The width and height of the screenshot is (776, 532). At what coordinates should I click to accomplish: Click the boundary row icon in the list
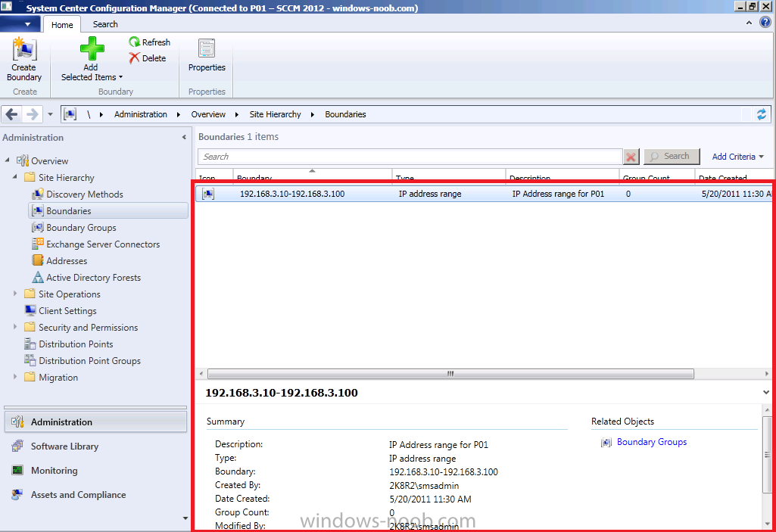click(x=208, y=194)
